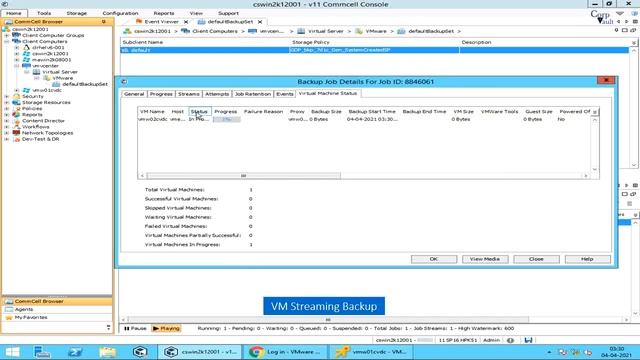Open PowerShell from taskbar
The height and width of the screenshot is (360, 640).
[x=75, y=352]
